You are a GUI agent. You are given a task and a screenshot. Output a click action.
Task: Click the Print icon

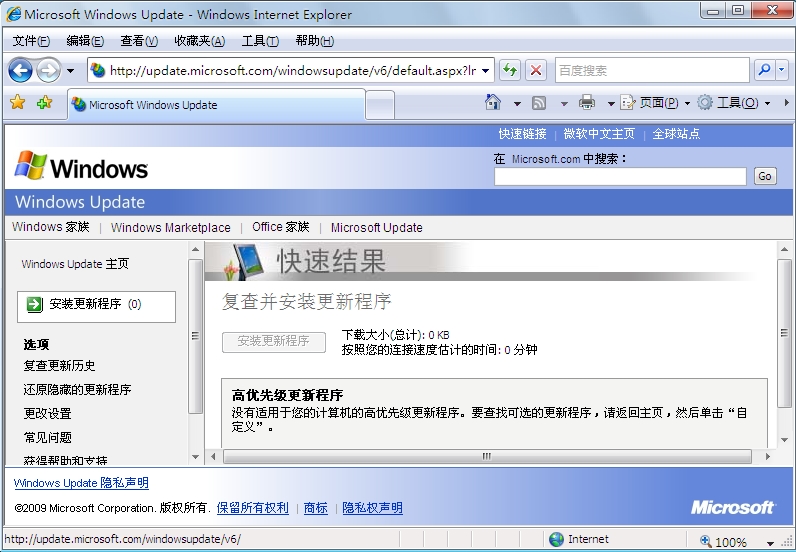(x=587, y=103)
